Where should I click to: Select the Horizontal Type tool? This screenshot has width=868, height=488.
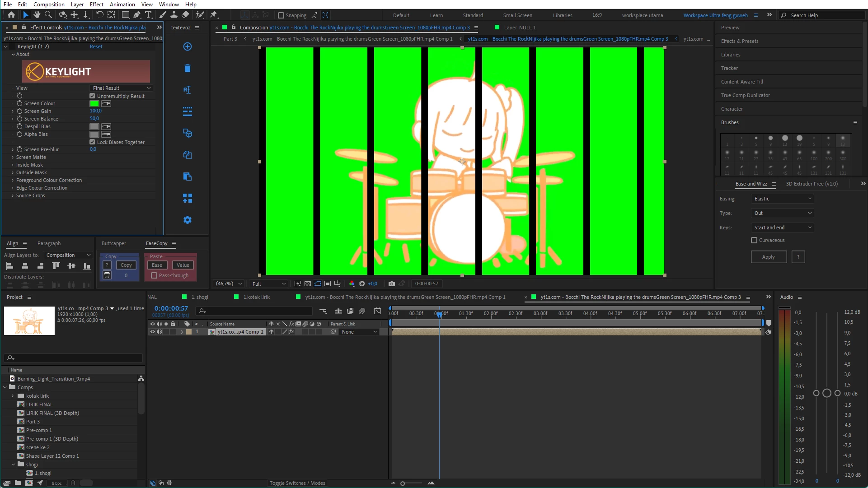pos(148,15)
